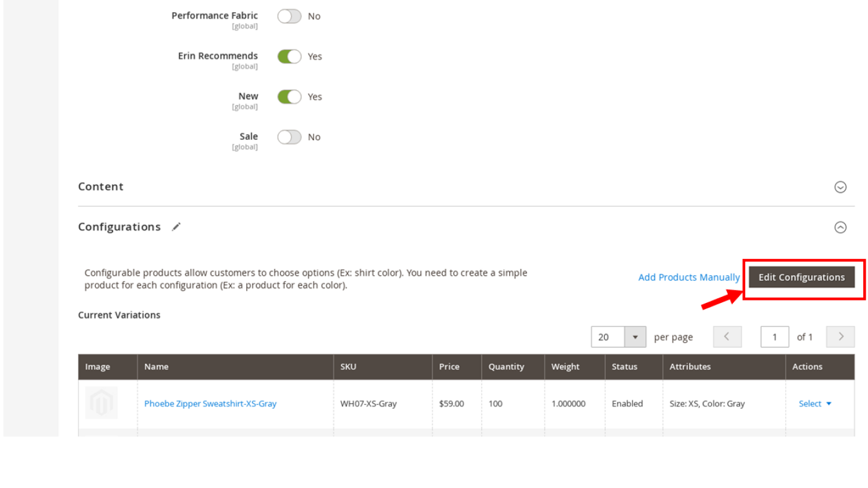868x488 pixels.
Task: Click the product image placeholder thumbnail
Action: [x=102, y=403]
